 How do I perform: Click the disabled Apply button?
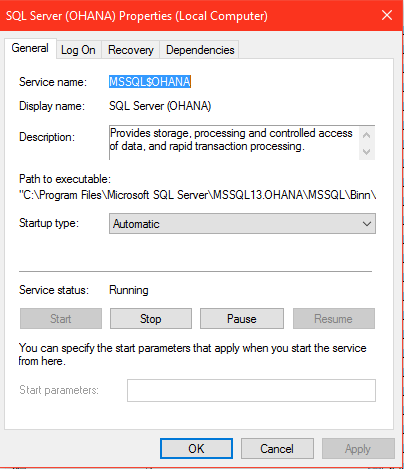pyautogui.click(x=358, y=449)
